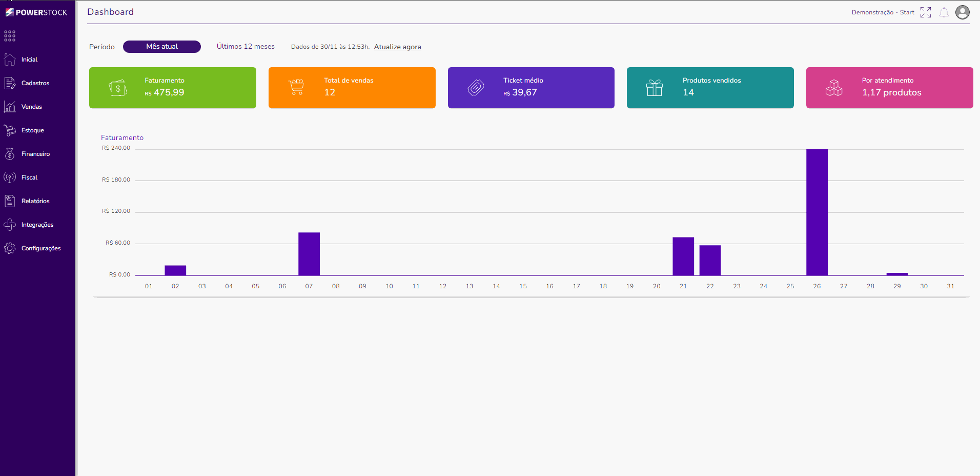Open the Cadastros document icon

[x=10, y=83]
